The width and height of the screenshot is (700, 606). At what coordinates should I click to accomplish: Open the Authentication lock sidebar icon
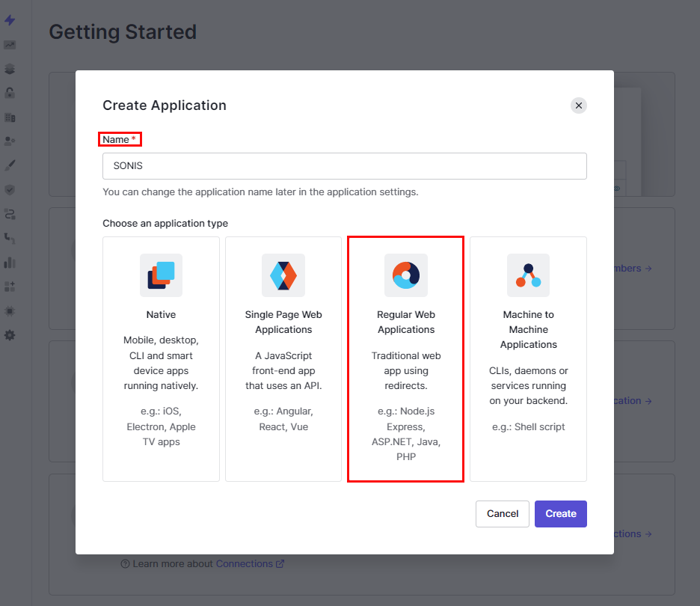pyautogui.click(x=10, y=93)
